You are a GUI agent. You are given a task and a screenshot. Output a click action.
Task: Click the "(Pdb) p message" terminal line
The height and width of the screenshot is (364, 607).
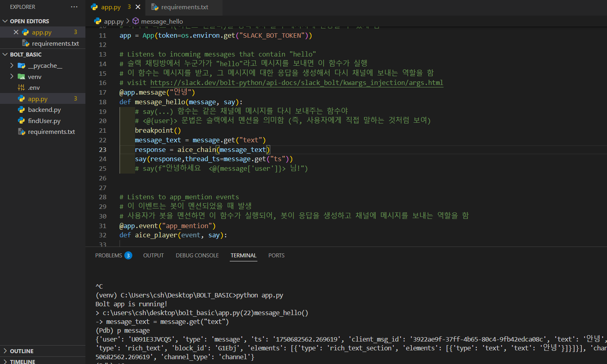click(122, 330)
